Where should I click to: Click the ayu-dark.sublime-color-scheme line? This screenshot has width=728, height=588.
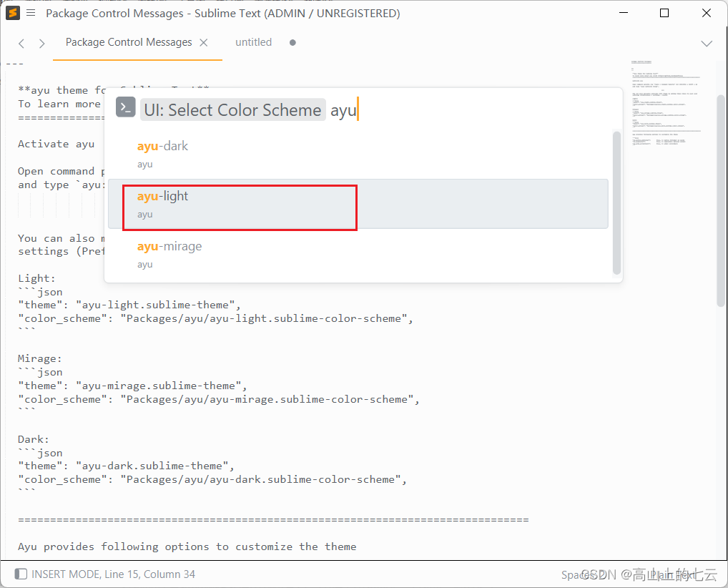(x=212, y=480)
